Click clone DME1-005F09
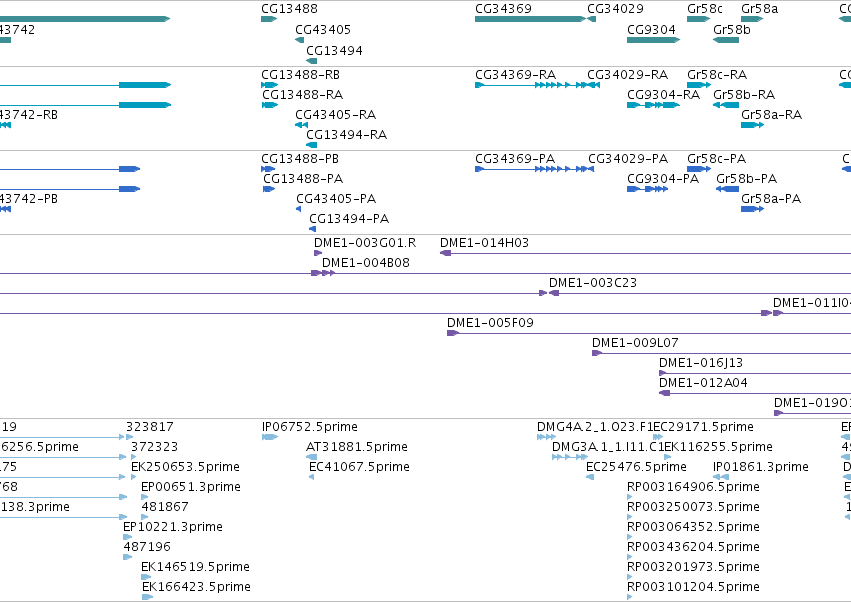851x602 pixels. point(490,323)
